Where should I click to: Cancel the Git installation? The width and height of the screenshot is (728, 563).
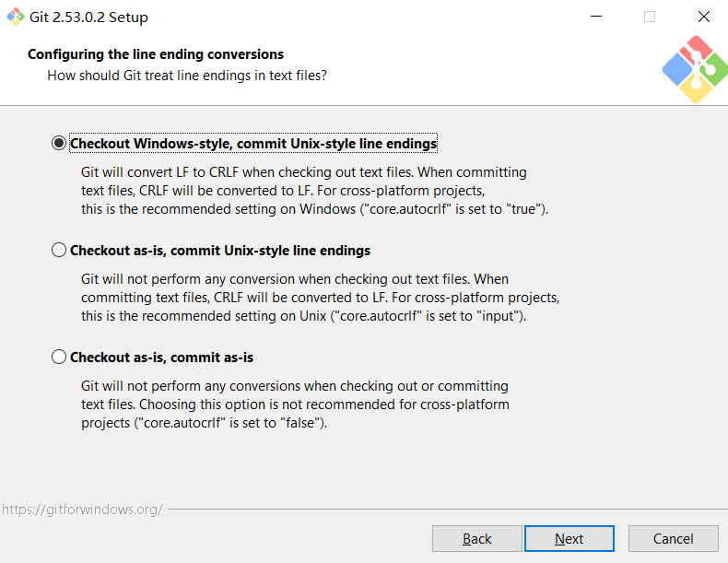click(x=673, y=538)
